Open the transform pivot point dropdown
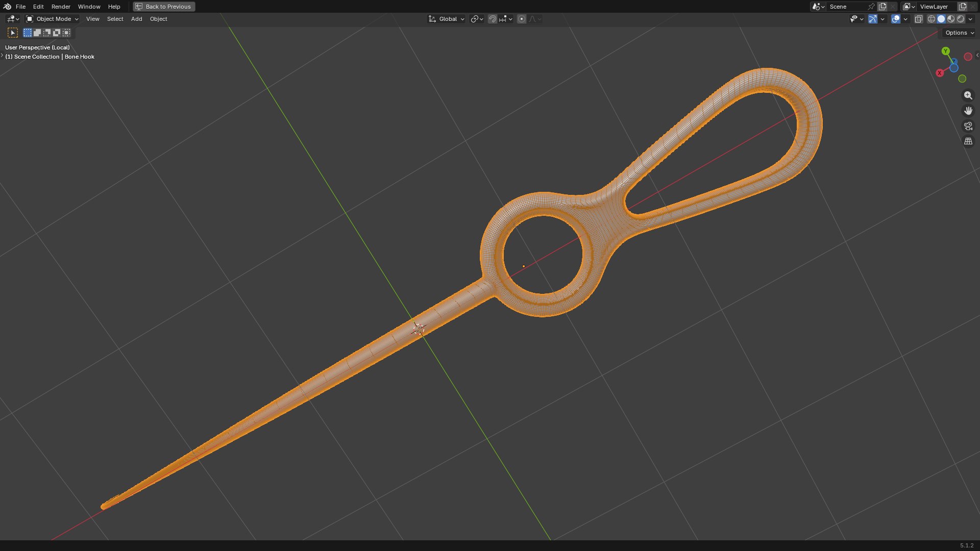Screen dimensions: 980x551 pyautogui.click(x=477, y=19)
